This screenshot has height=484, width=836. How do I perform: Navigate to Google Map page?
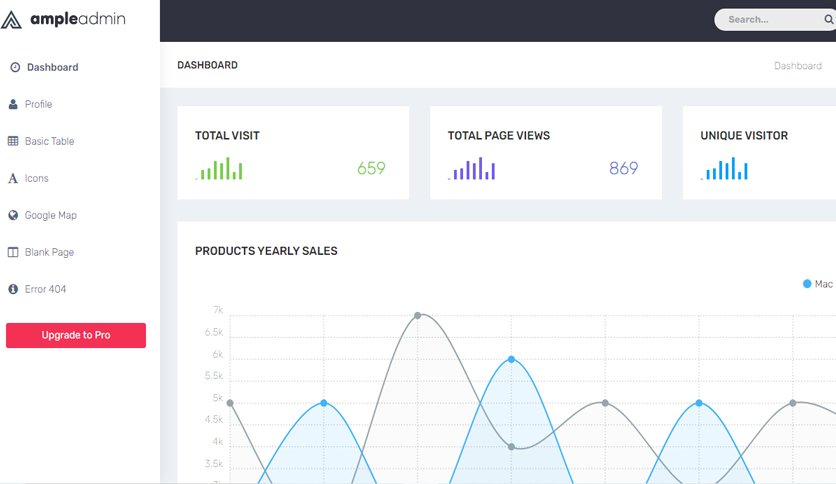(51, 215)
